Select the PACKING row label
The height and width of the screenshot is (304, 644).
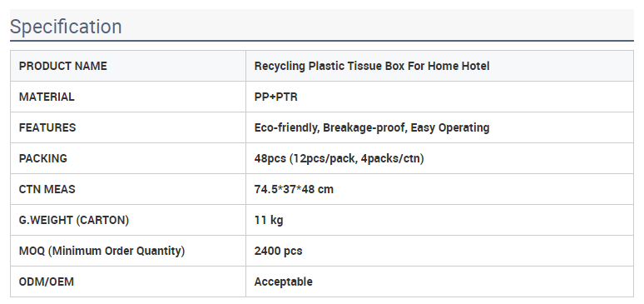pos(42,158)
